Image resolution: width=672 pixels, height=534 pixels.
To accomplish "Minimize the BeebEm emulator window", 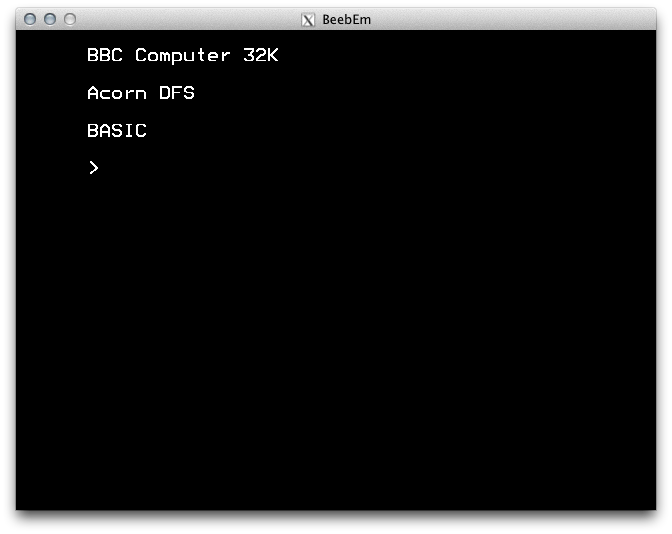I will click(50, 19).
